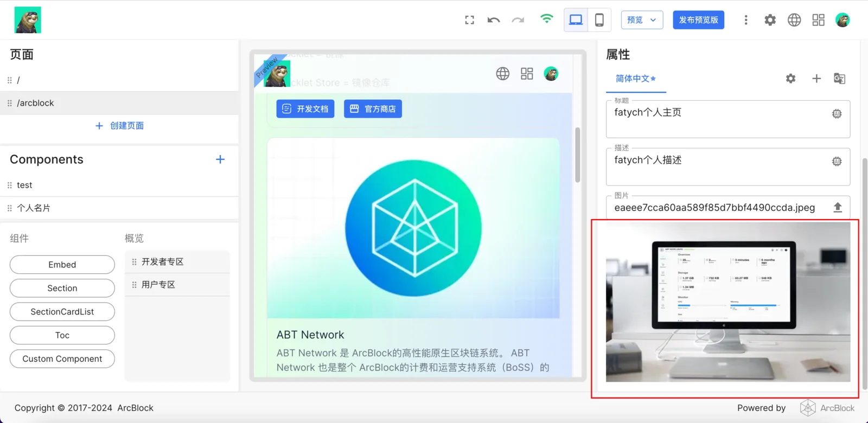The width and height of the screenshot is (868, 423).
Task: Open the user avatar menu at top right
Action: [x=843, y=20]
